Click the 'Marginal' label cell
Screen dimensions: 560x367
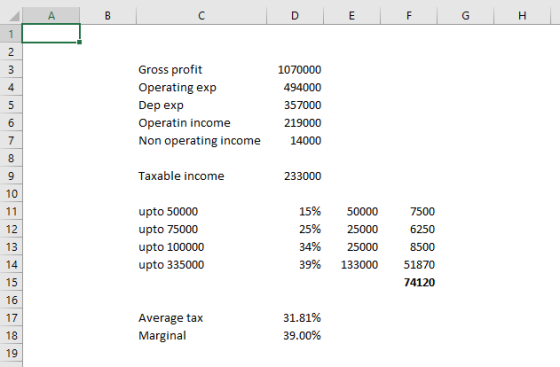pyautogui.click(x=201, y=335)
